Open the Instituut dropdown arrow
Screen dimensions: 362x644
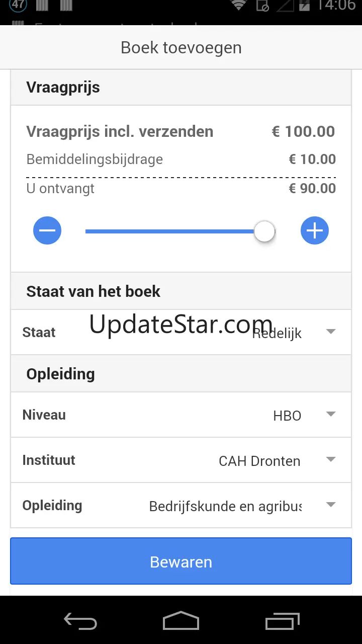click(x=330, y=459)
